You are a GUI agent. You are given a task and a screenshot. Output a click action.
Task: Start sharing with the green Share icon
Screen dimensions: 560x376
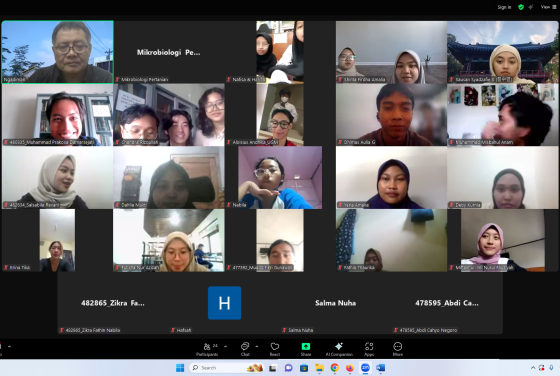(x=306, y=349)
